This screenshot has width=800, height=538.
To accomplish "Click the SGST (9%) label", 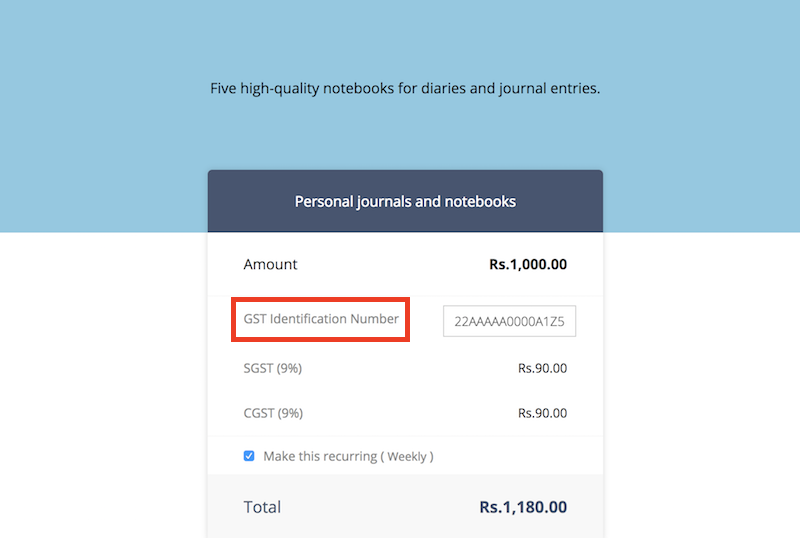I will tap(272, 368).
